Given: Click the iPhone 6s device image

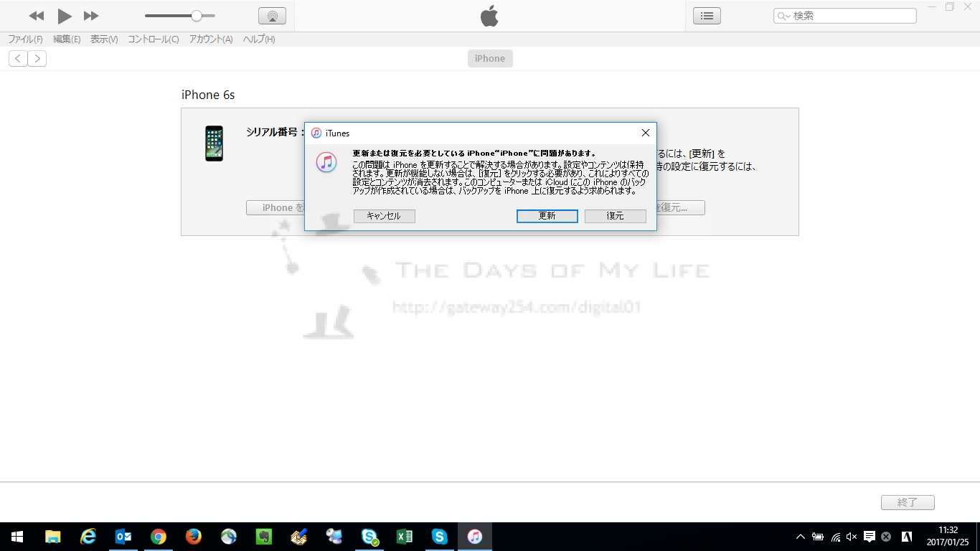Looking at the screenshot, I should 214,143.
